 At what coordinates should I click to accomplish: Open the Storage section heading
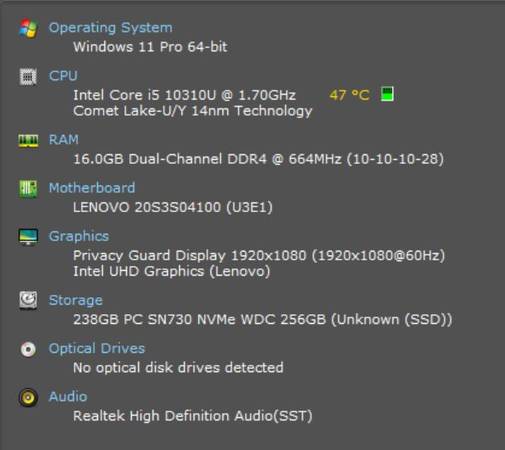[x=76, y=300]
